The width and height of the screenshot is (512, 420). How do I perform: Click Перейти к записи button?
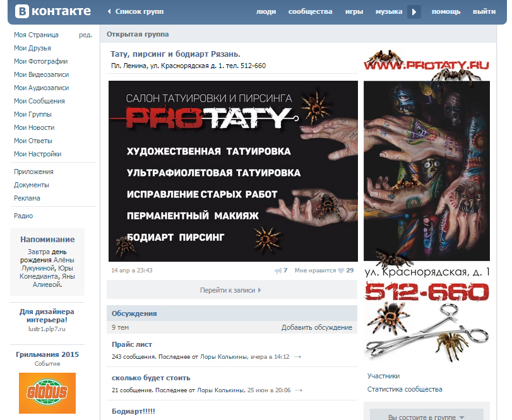(x=232, y=290)
